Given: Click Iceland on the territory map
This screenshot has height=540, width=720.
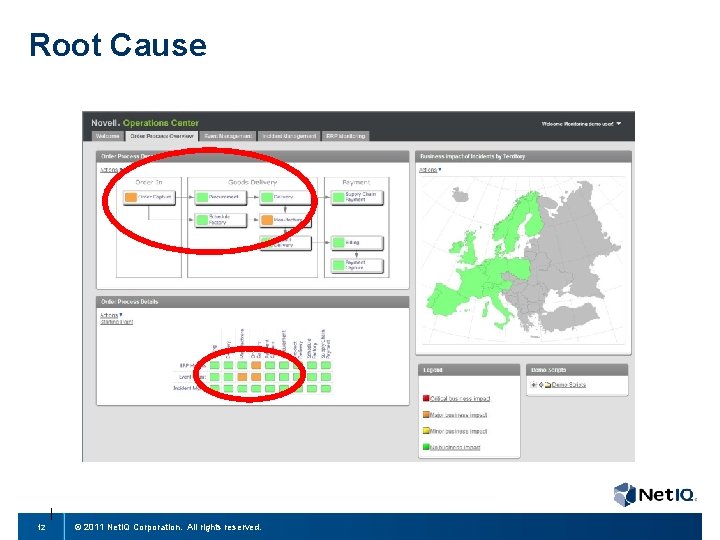Looking at the screenshot, I should point(460,195).
